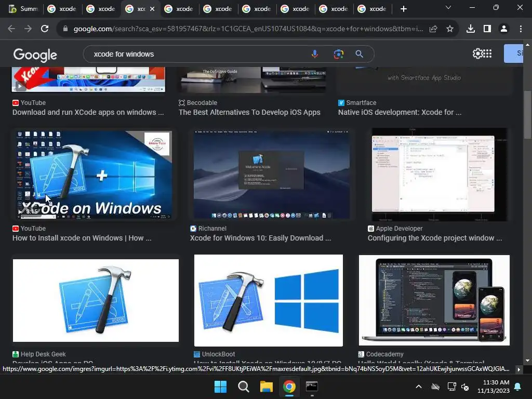532x399 pixels.
Task: Share this page via the share icon
Action: [x=433, y=29]
